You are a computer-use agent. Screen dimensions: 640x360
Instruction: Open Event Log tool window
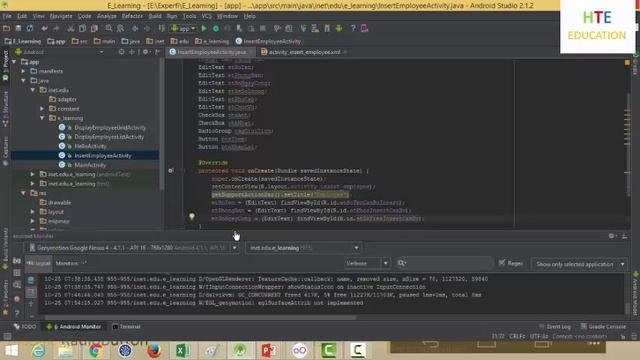[554, 327]
